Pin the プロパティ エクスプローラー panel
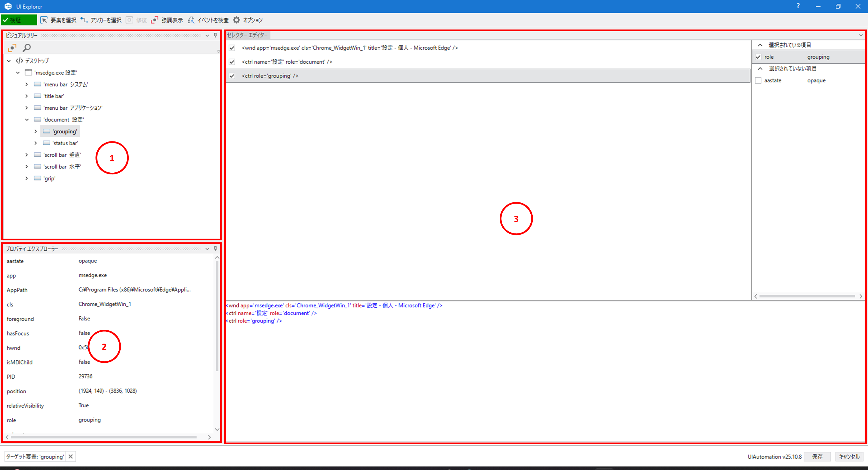The height and width of the screenshot is (470, 868). click(x=215, y=249)
